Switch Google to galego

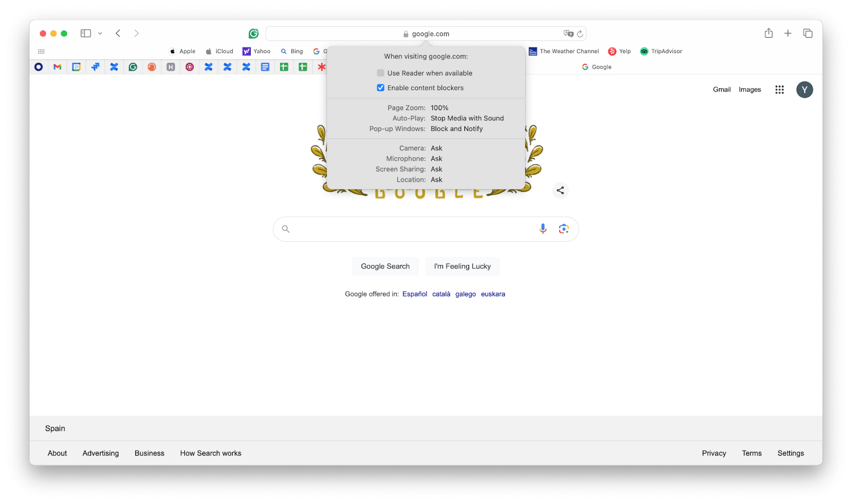[x=465, y=294]
